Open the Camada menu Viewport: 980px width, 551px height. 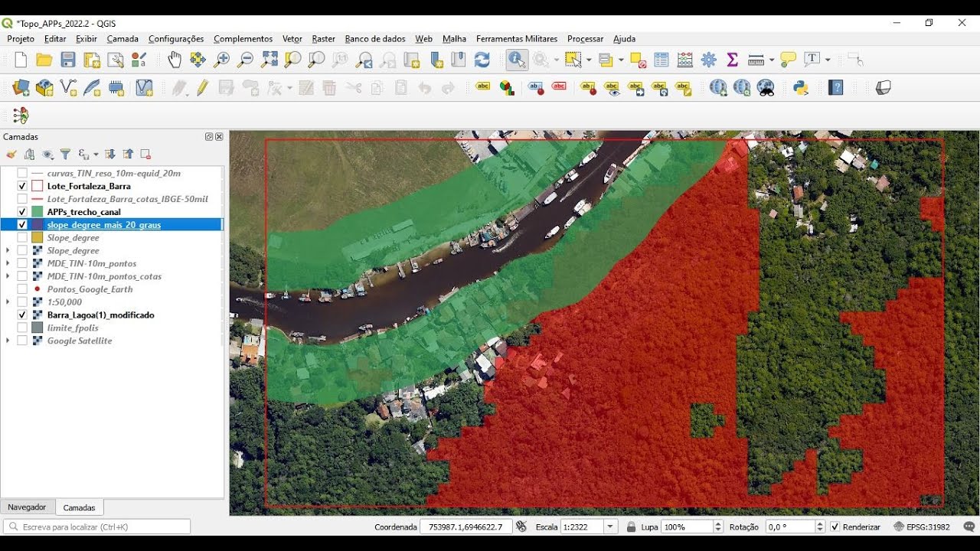(x=122, y=39)
